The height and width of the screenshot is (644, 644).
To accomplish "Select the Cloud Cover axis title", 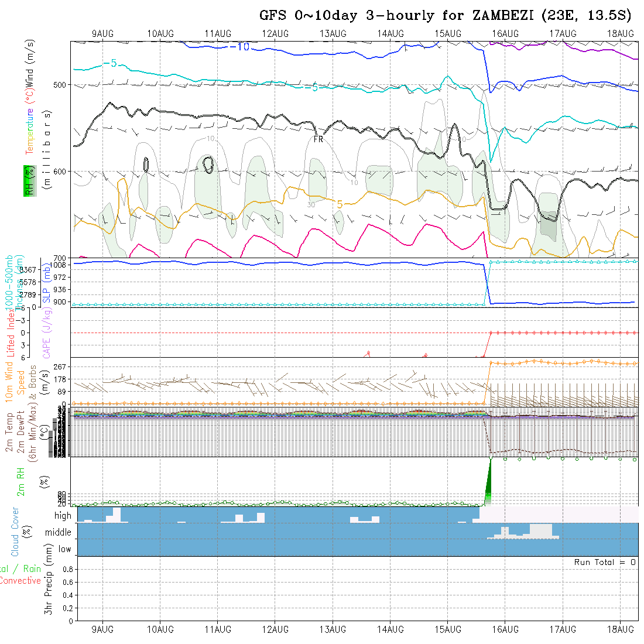I will (x=15, y=532).
